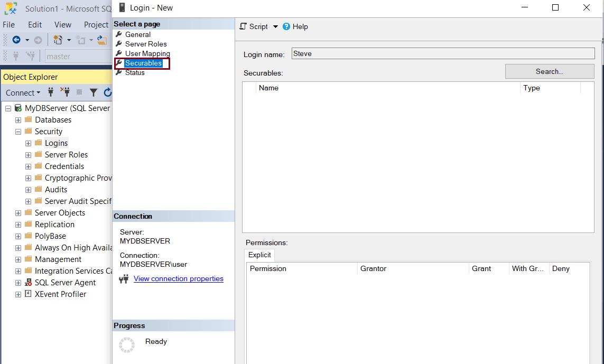
Task: Open the Connect dropdown in Object Explorer
Action: 22,92
